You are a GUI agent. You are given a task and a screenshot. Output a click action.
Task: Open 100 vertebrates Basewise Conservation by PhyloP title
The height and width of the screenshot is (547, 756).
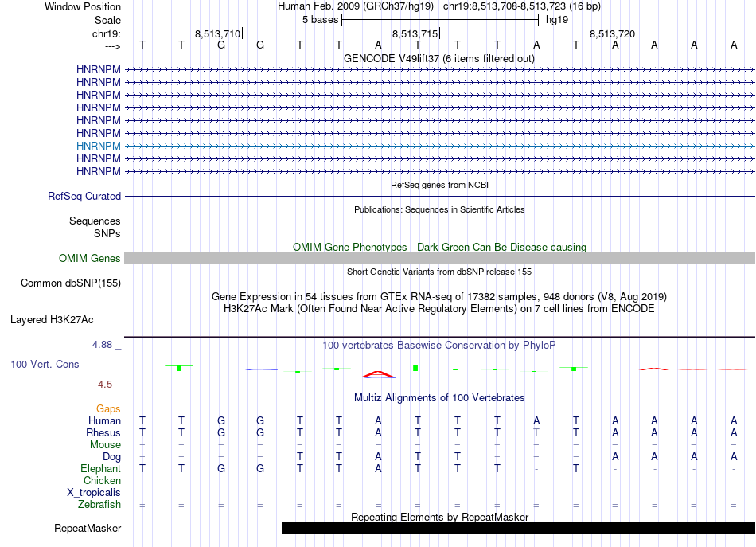click(x=439, y=345)
